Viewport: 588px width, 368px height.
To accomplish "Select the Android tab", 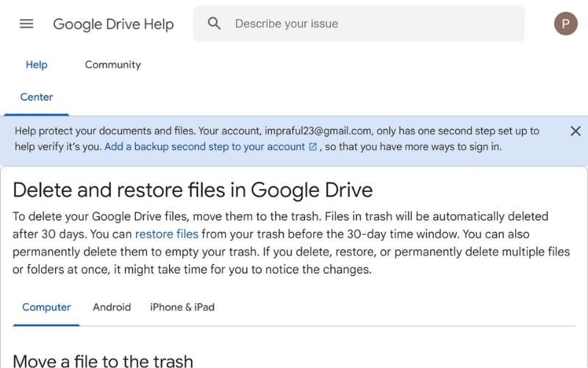I will coord(112,307).
